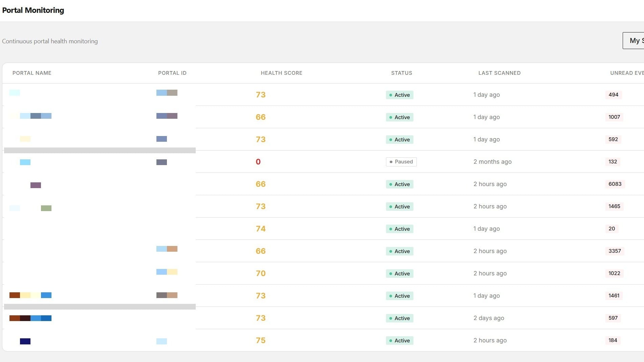Open the 1461 unread events badge

pyautogui.click(x=614, y=296)
